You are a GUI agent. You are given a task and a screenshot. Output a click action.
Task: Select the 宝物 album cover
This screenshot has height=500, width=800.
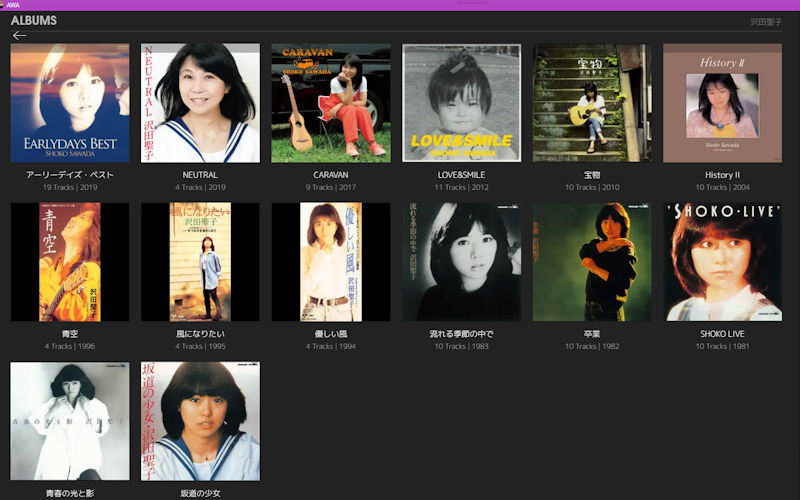tap(592, 103)
